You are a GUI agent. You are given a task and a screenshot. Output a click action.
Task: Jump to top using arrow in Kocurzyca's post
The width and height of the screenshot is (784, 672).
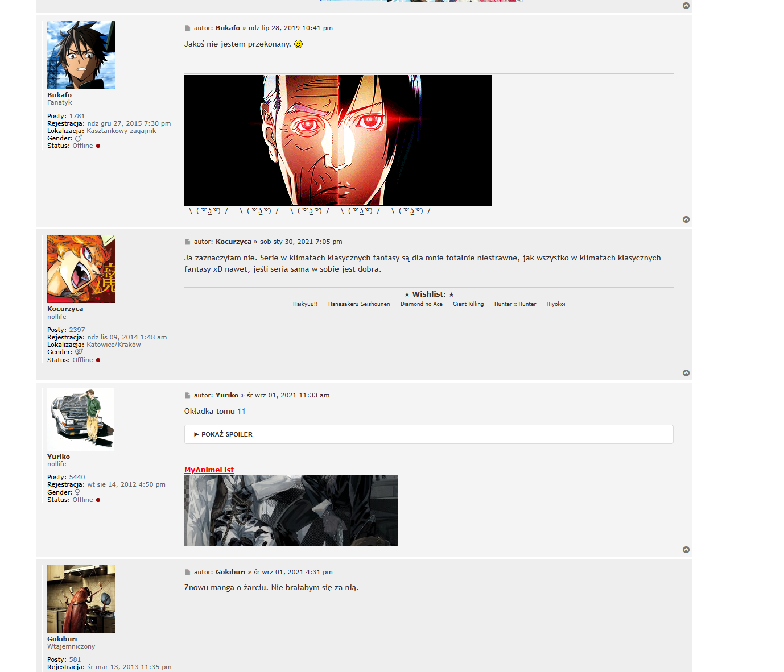(686, 373)
